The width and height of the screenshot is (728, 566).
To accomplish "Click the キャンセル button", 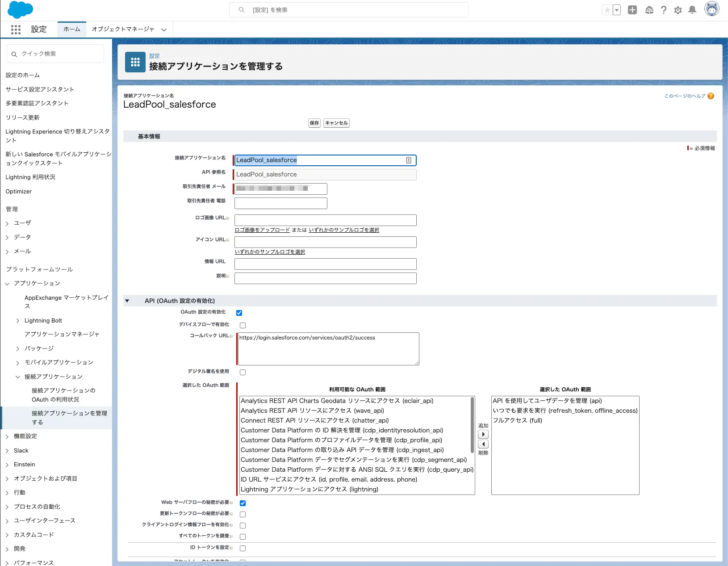I will coord(336,123).
